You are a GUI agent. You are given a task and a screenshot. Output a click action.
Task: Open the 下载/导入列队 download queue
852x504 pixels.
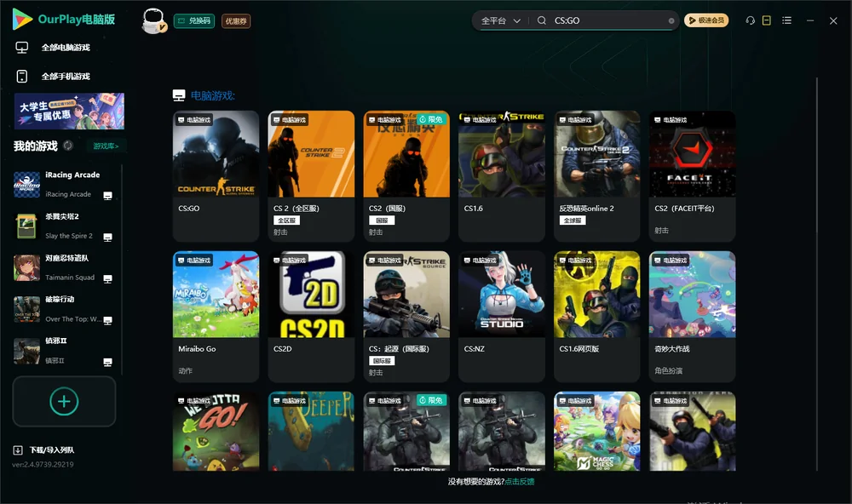pyautogui.click(x=52, y=450)
